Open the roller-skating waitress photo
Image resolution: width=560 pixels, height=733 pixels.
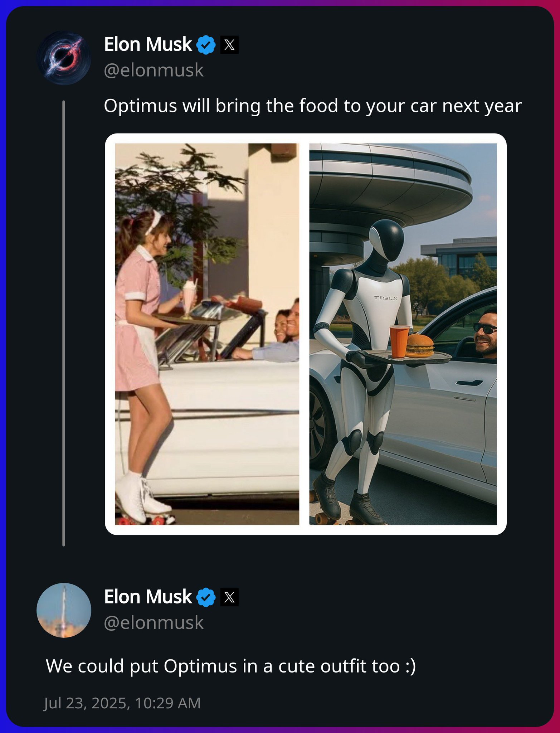tap(207, 334)
